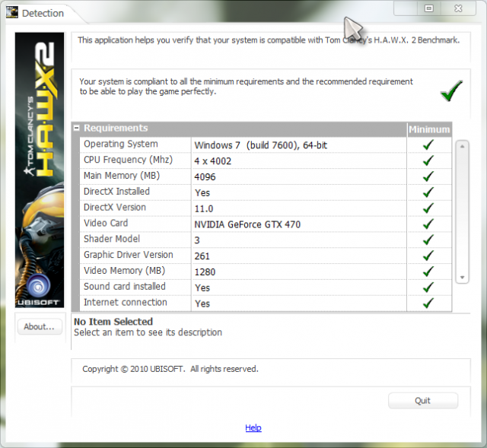Screen dimensions: 487x448
Task: Click the DirectX Installed green checkmark
Action: coord(428,192)
